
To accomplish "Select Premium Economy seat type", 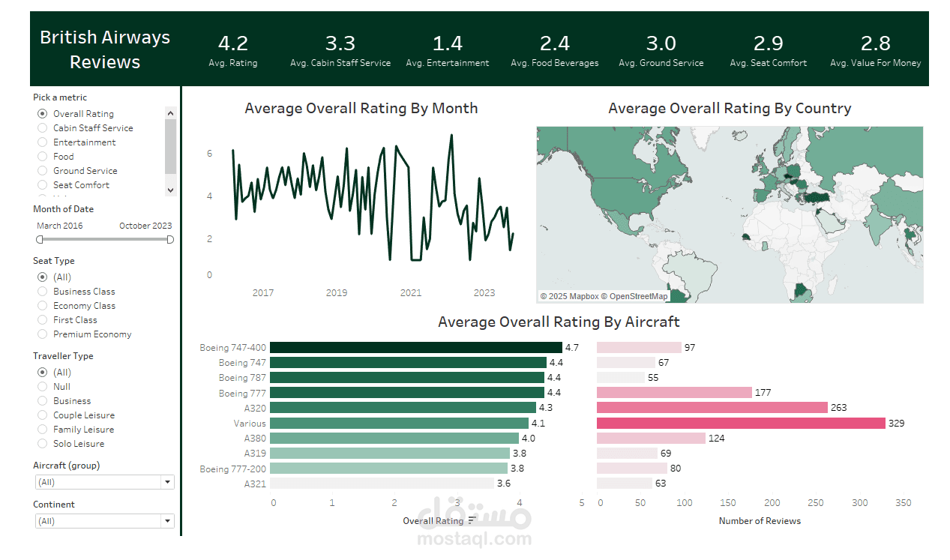I will (x=42, y=334).
